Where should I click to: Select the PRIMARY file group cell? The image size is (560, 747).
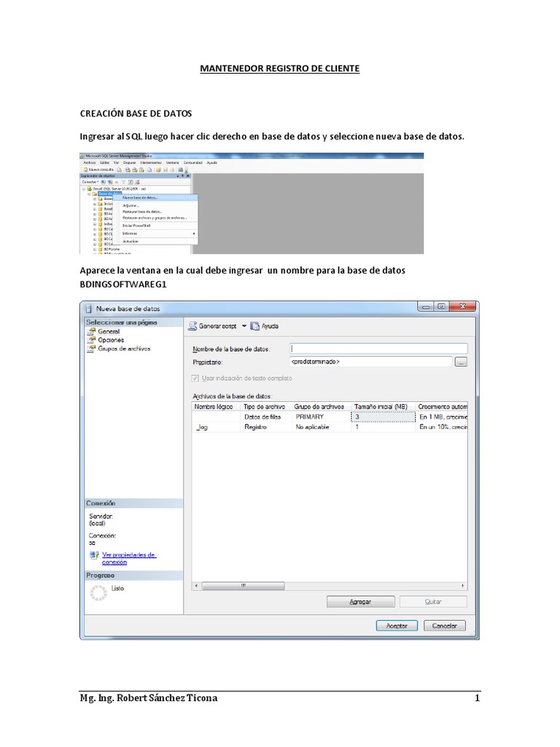tap(321, 417)
